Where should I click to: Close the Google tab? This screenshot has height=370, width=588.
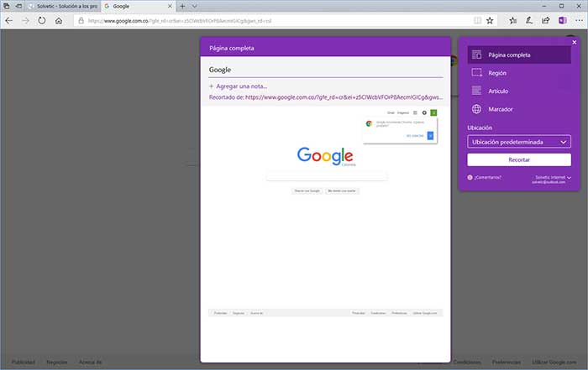click(x=170, y=6)
